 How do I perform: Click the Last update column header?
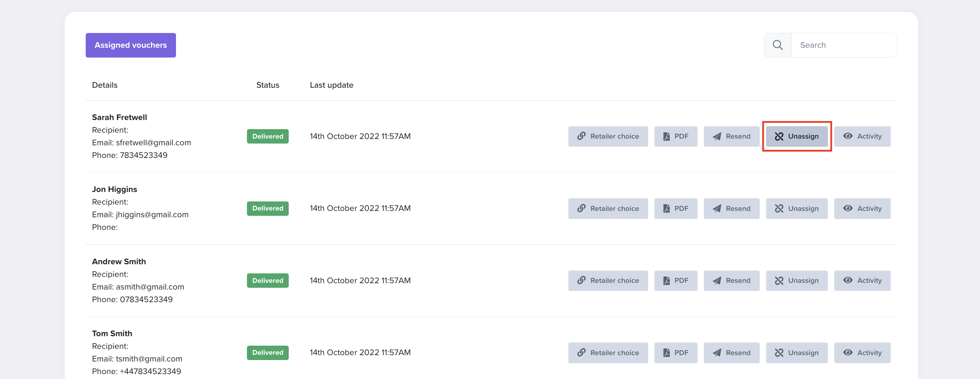tap(331, 85)
